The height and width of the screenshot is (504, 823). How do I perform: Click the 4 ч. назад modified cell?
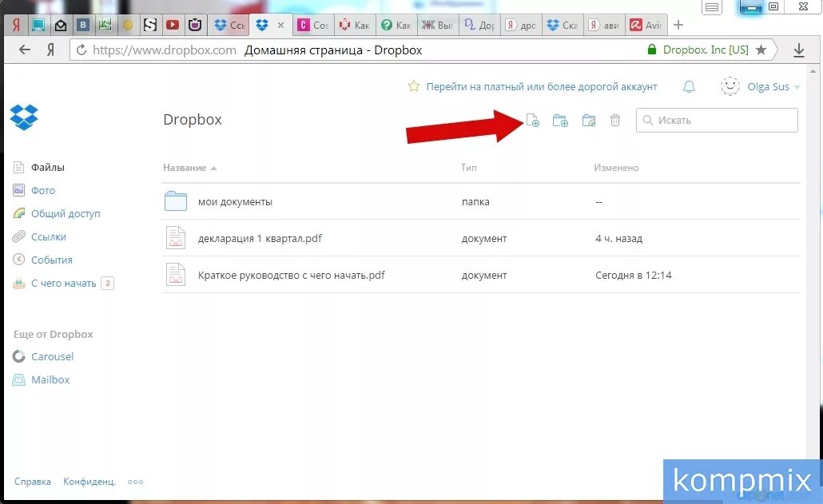pyautogui.click(x=618, y=238)
